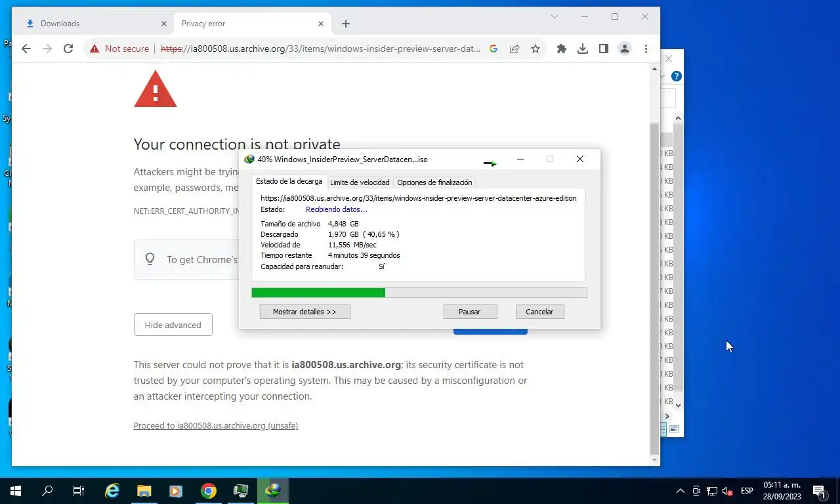Open Chrome tab search chevron
840x504 pixels.
click(x=555, y=16)
